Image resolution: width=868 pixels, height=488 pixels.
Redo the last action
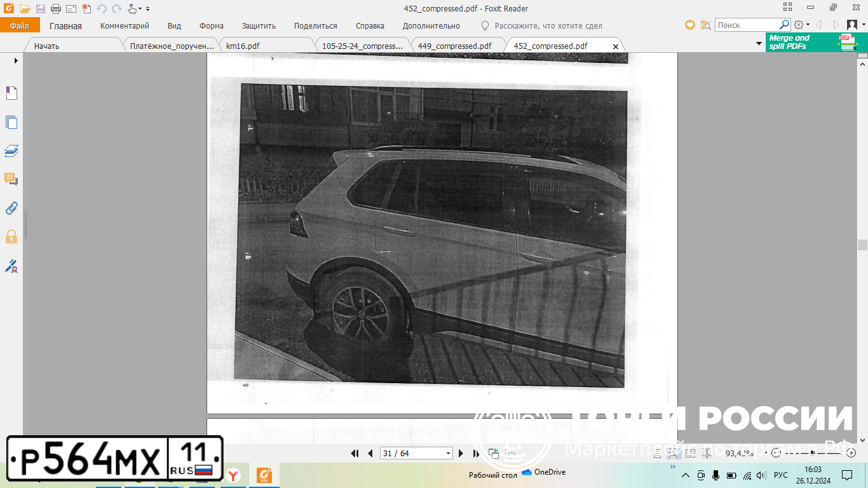pos(117,9)
